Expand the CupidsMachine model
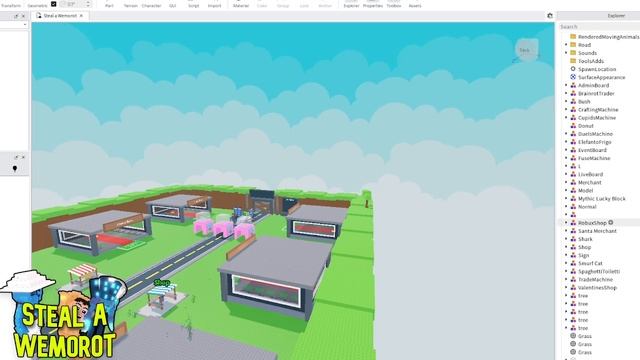Screen dimensions: 640x360 pyautogui.click(x=566, y=118)
